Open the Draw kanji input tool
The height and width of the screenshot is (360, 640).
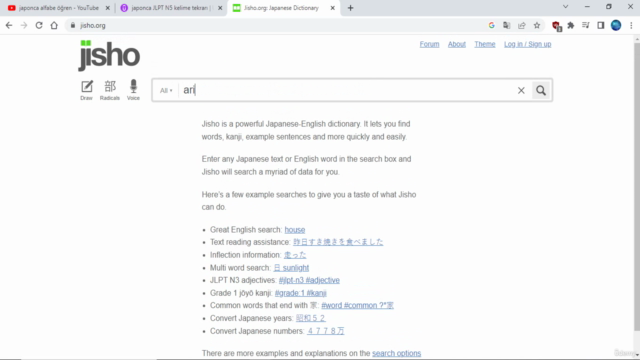coord(87,90)
